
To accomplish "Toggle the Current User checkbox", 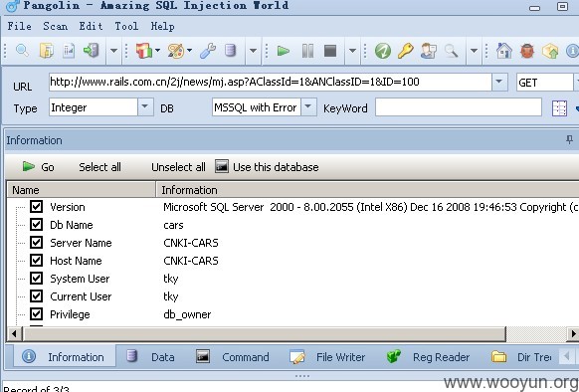I will [x=36, y=295].
